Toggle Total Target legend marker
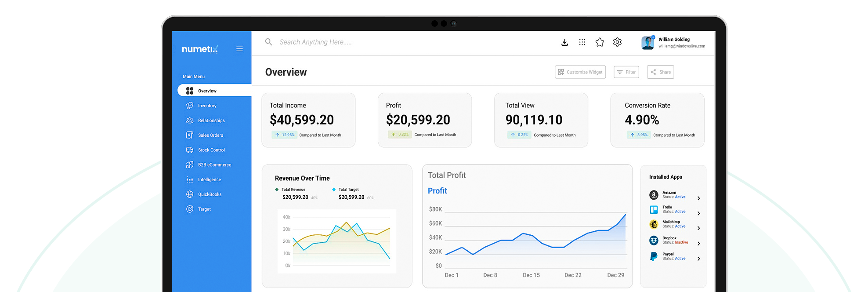 pos(334,190)
